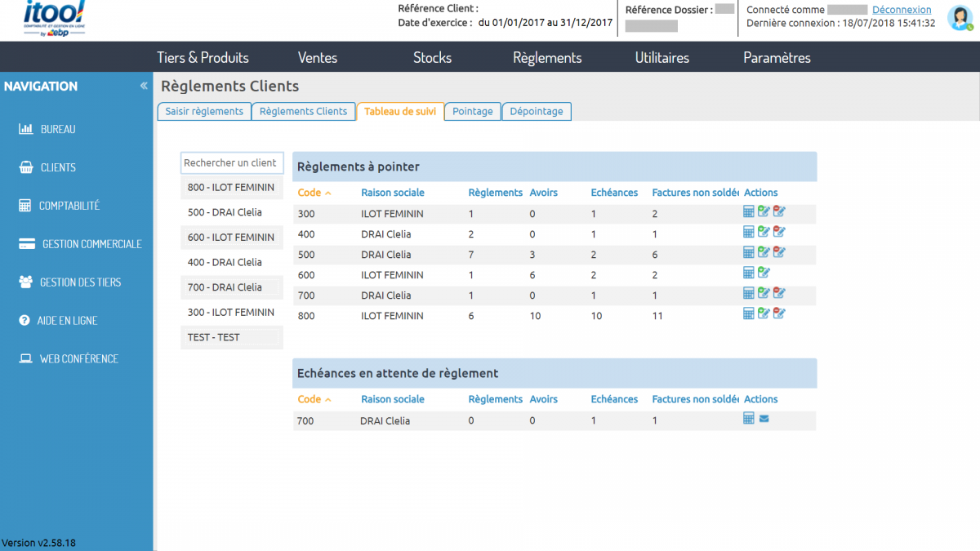Click green edit icon in row 800
The image size is (980, 551).
(764, 313)
